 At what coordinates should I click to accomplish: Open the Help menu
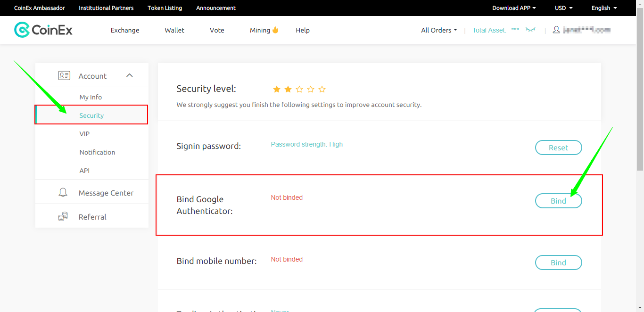click(x=303, y=30)
